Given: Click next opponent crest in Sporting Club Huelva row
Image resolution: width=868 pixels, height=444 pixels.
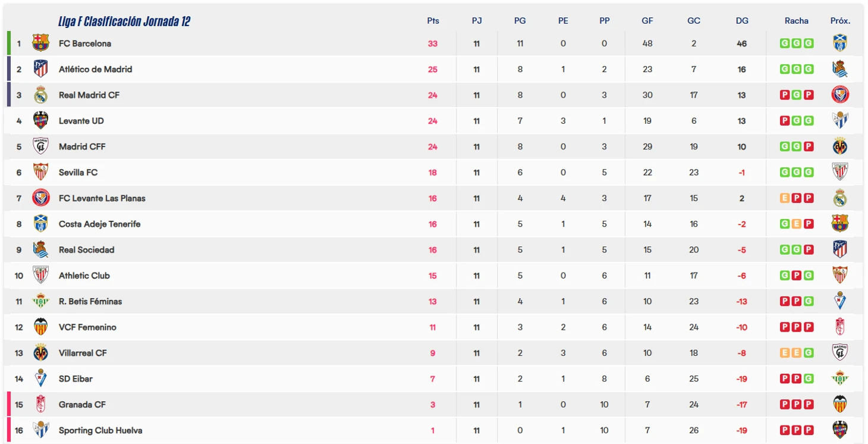Looking at the screenshot, I should tap(840, 430).
